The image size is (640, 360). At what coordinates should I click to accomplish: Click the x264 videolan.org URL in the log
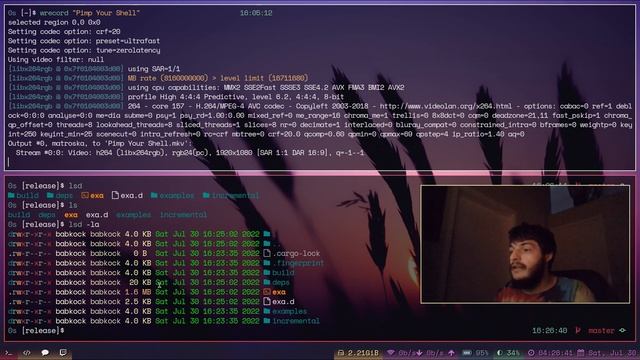click(x=446, y=106)
